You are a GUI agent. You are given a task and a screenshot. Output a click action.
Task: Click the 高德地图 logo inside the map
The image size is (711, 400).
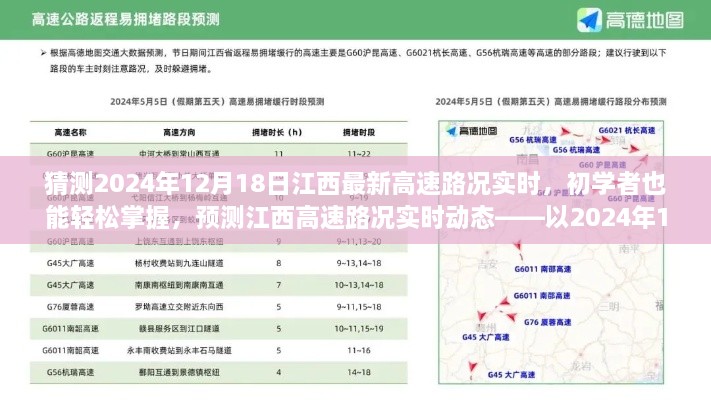(x=472, y=131)
